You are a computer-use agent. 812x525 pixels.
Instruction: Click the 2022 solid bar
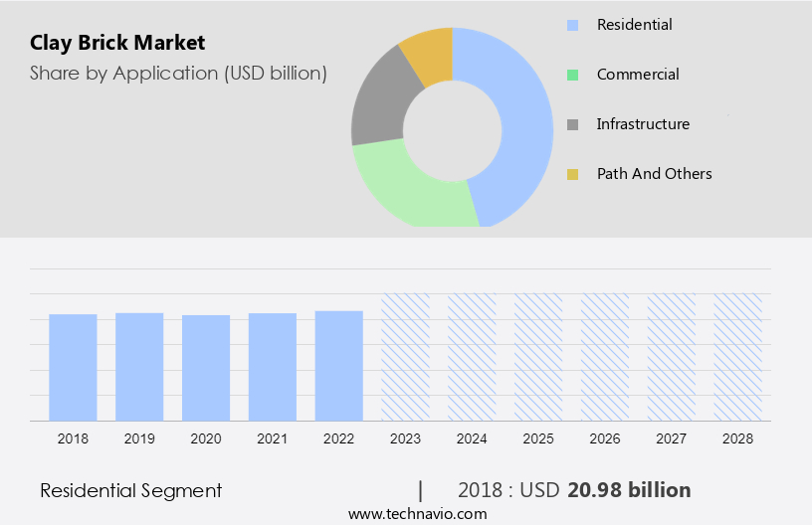click(338, 366)
